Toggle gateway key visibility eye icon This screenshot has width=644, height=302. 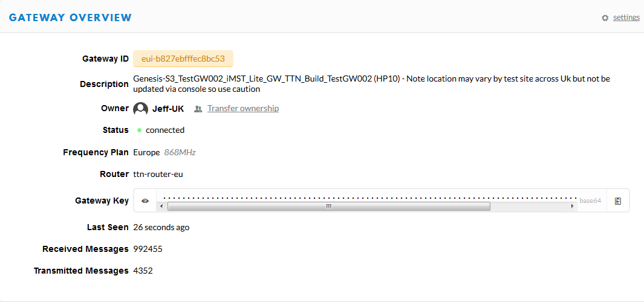[x=145, y=201]
